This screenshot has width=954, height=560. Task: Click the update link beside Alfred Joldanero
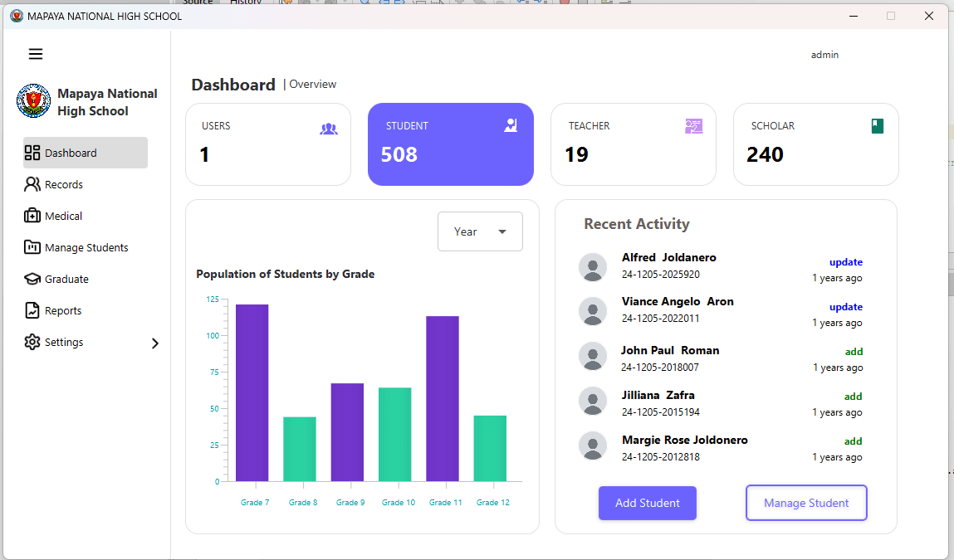coord(845,261)
